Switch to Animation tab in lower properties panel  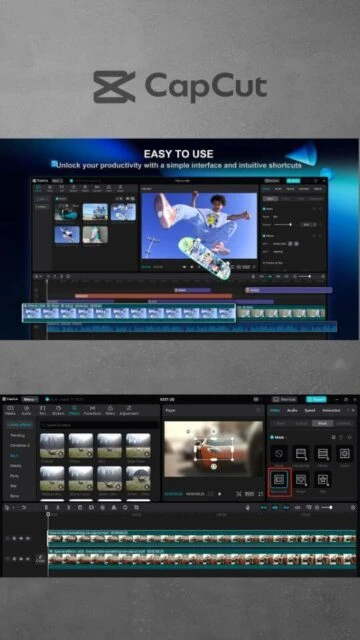[x=331, y=410]
